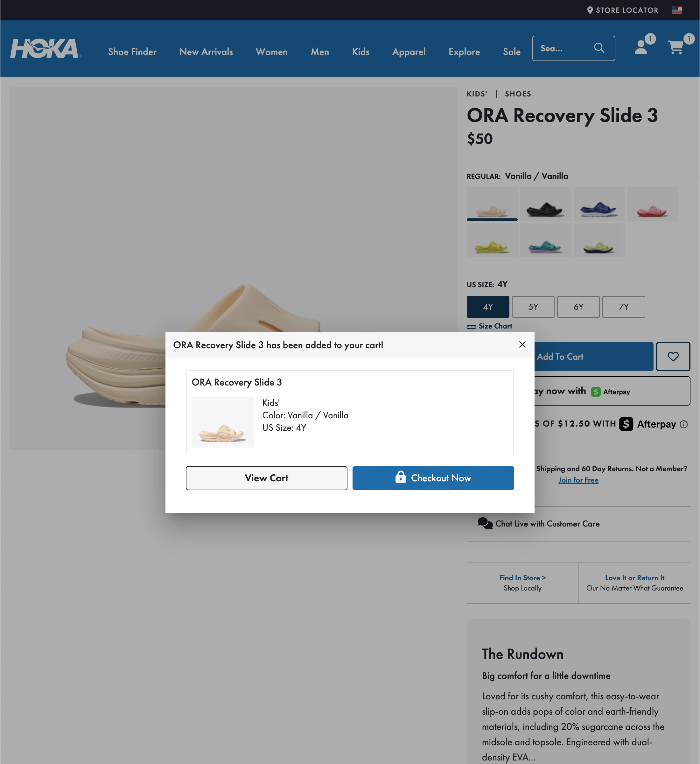Open the New Arrivals menu
The image size is (700, 764).
[206, 52]
